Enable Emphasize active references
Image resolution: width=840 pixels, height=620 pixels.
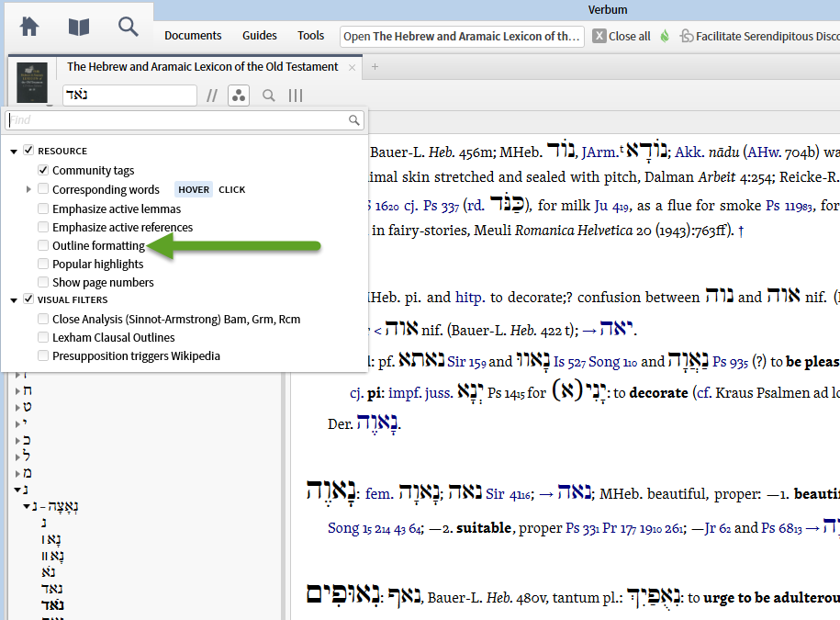pyautogui.click(x=43, y=227)
